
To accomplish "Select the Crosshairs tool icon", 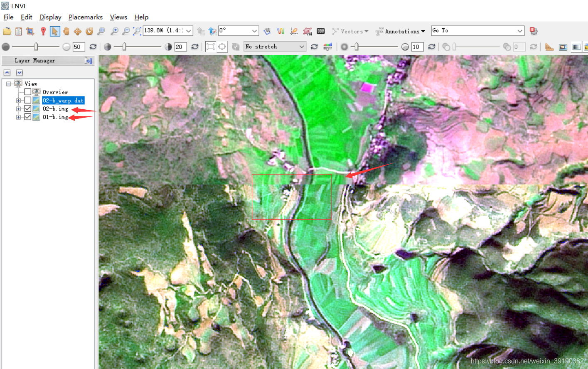I will (30, 31).
